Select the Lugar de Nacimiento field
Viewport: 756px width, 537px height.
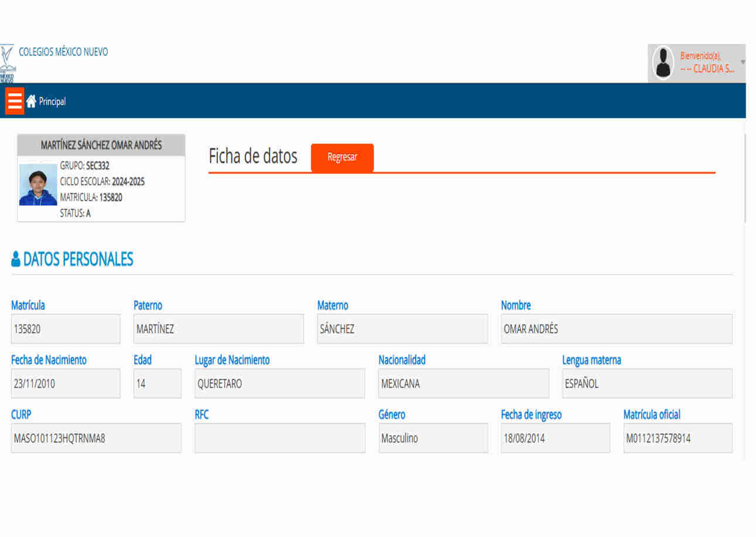point(280,384)
